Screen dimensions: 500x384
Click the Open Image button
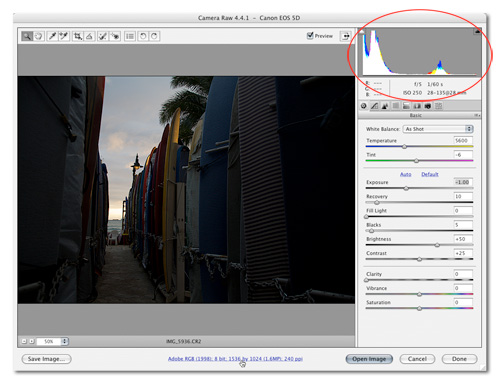pyautogui.click(x=369, y=359)
